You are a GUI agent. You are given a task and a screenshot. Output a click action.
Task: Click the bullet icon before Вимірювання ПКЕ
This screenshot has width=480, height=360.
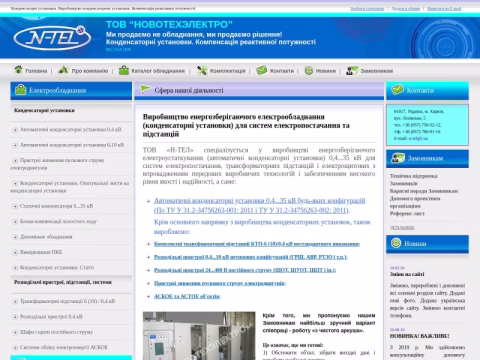[x=15, y=252]
